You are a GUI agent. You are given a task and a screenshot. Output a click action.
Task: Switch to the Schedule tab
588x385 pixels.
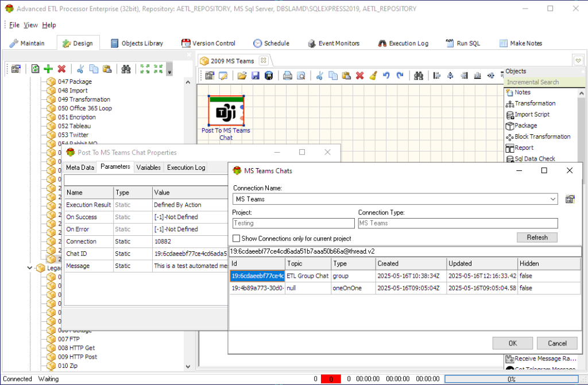point(271,44)
